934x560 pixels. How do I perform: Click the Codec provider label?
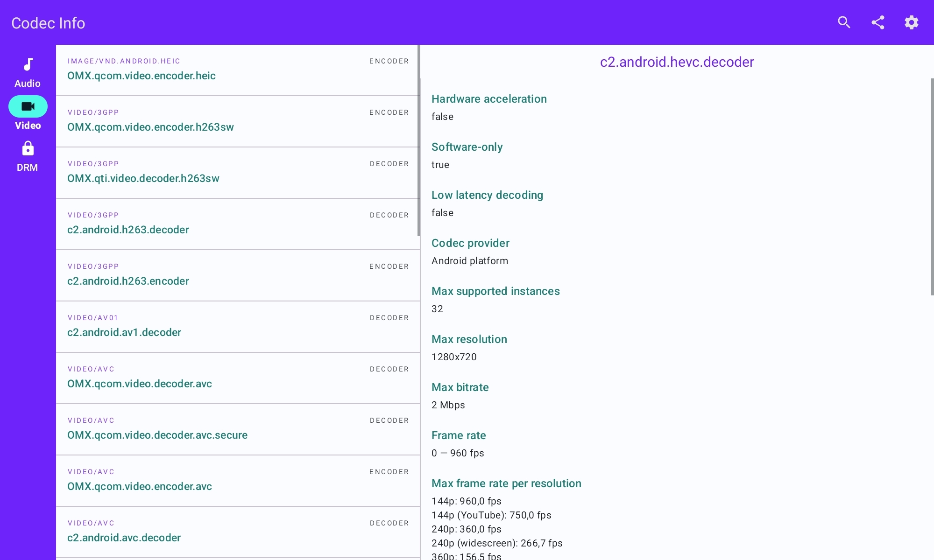pyautogui.click(x=470, y=243)
